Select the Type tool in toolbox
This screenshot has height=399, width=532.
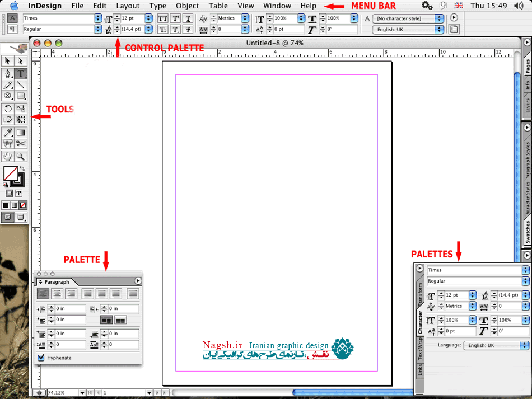20,73
